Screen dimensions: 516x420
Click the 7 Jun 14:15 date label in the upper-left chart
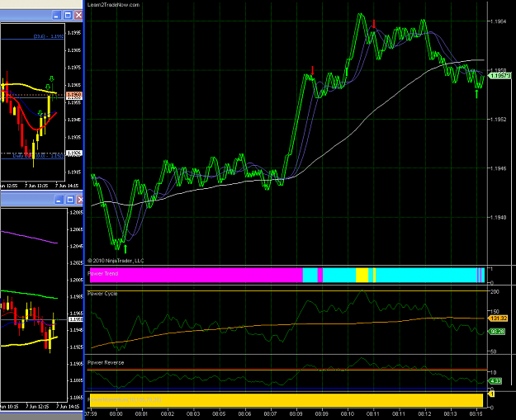(x=67, y=186)
